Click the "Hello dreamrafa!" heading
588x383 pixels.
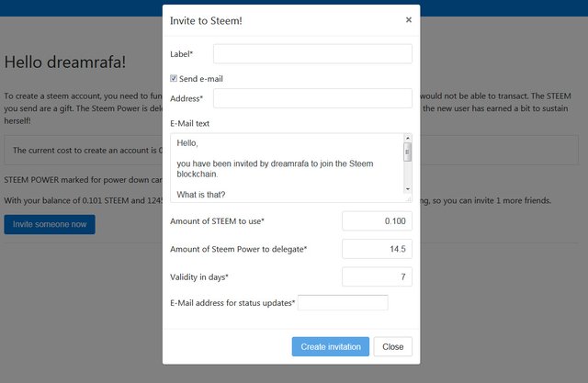(65, 62)
